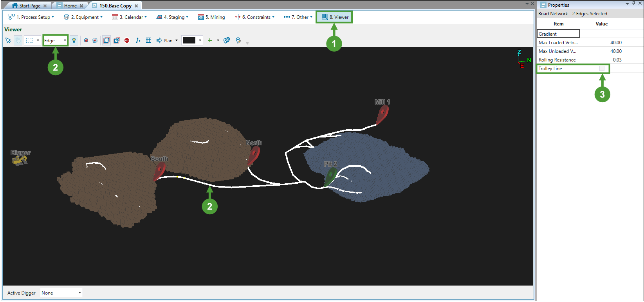The height and width of the screenshot is (302, 644).
Task: Open the Plan view dropdown
Action: click(167, 40)
